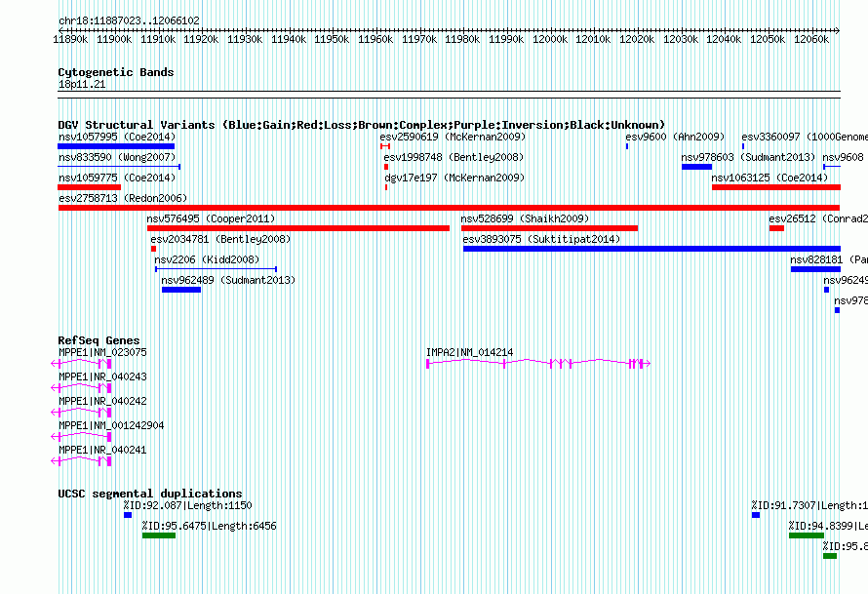868x594 pixels.
Task: Select the esv1998748 (Bentley2008) red marker
Action: pyautogui.click(x=386, y=167)
